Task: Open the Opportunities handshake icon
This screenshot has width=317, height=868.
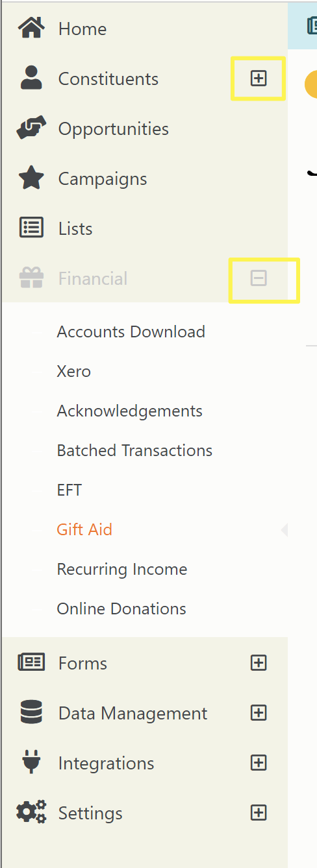Action: point(31,128)
